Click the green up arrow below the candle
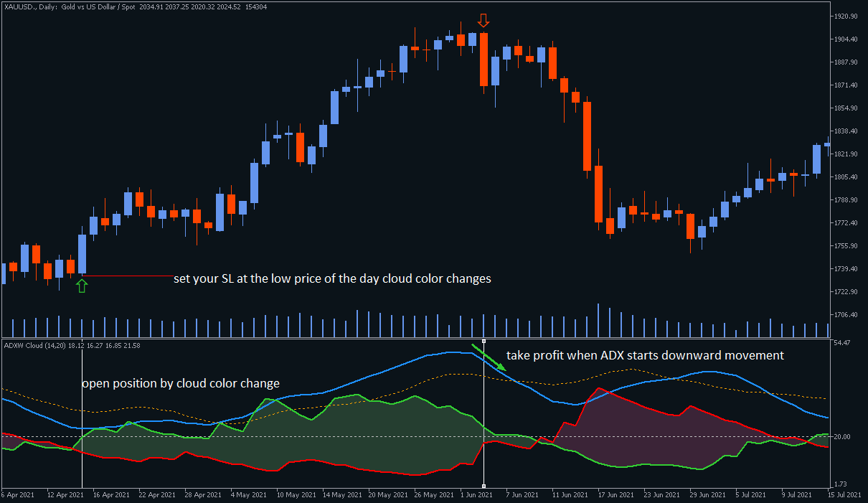 [x=82, y=286]
